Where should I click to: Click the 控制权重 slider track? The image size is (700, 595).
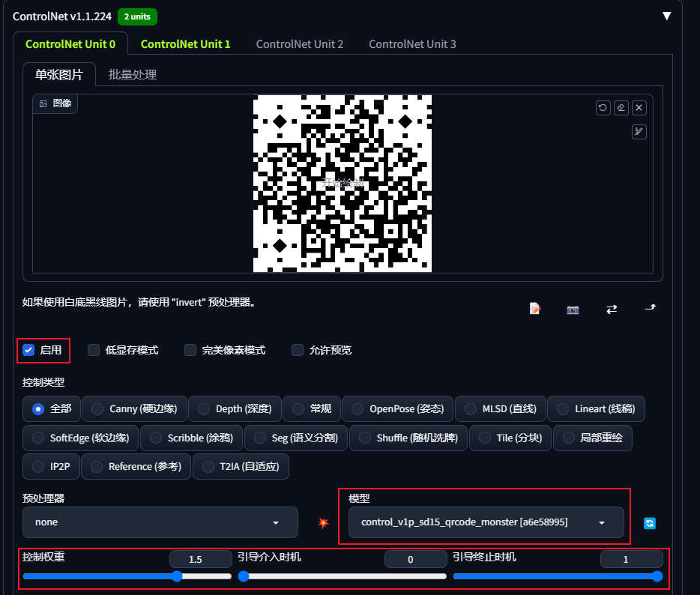pos(127,576)
